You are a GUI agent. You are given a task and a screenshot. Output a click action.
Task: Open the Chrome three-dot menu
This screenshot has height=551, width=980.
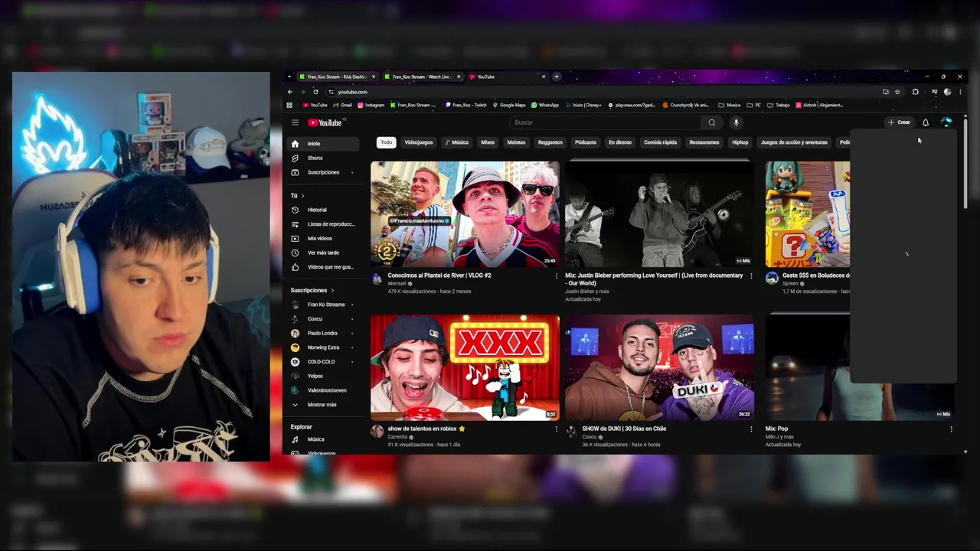pyautogui.click(x=960, y=92)
